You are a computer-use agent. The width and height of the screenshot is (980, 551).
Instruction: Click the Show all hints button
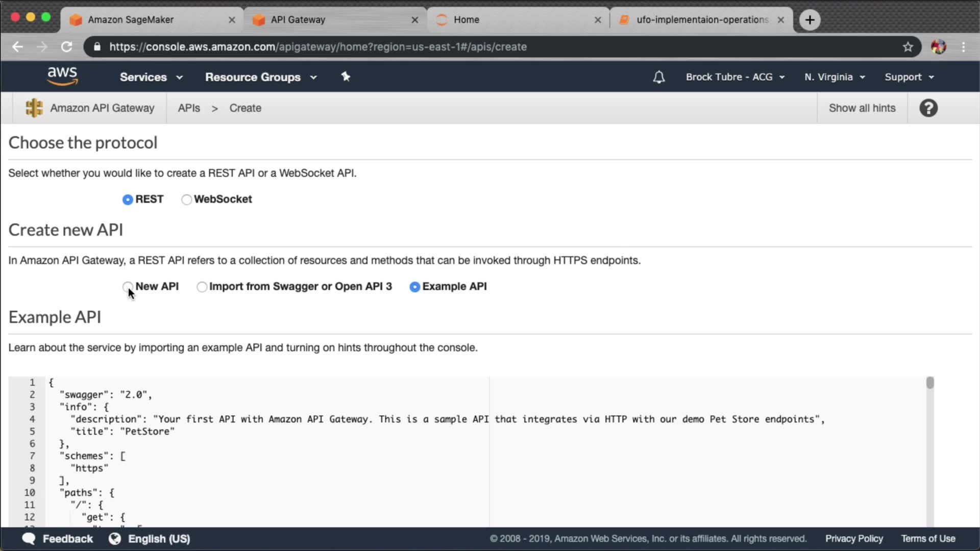pyautogui.click(x=862, y=108)
